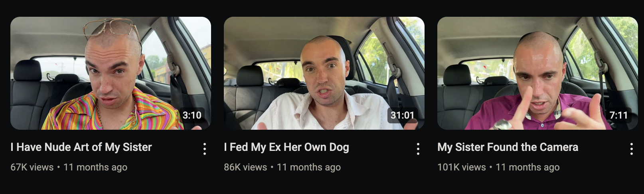
Task: Click the 3:10 duration badge
Action: point(192,115)
